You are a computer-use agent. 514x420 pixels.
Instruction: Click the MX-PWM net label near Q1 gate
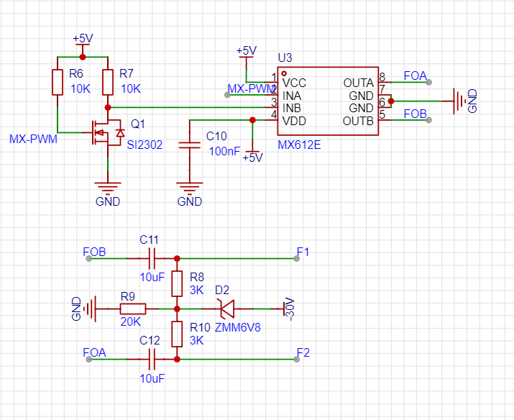[x=34, y=139]
